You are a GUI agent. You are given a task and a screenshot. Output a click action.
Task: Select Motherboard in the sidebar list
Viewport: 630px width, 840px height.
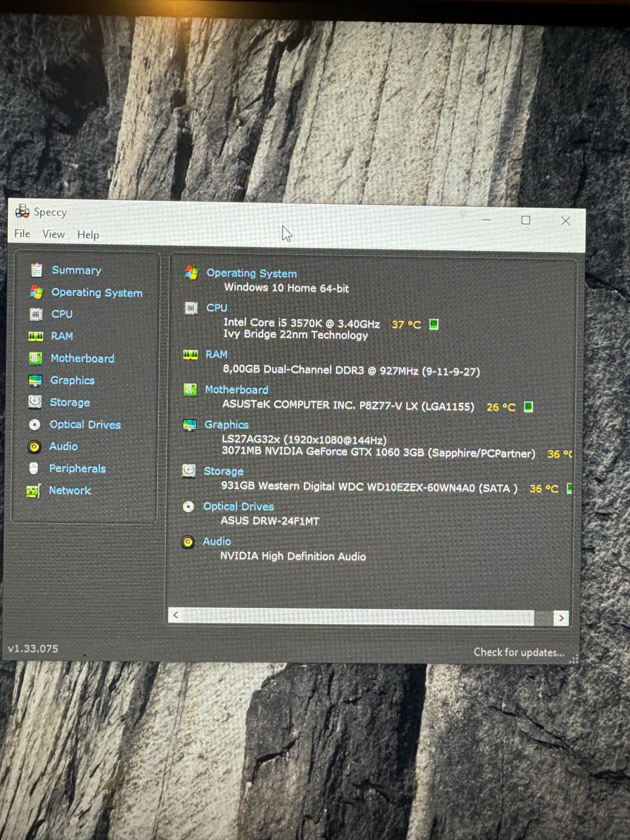tap(82, 358)
